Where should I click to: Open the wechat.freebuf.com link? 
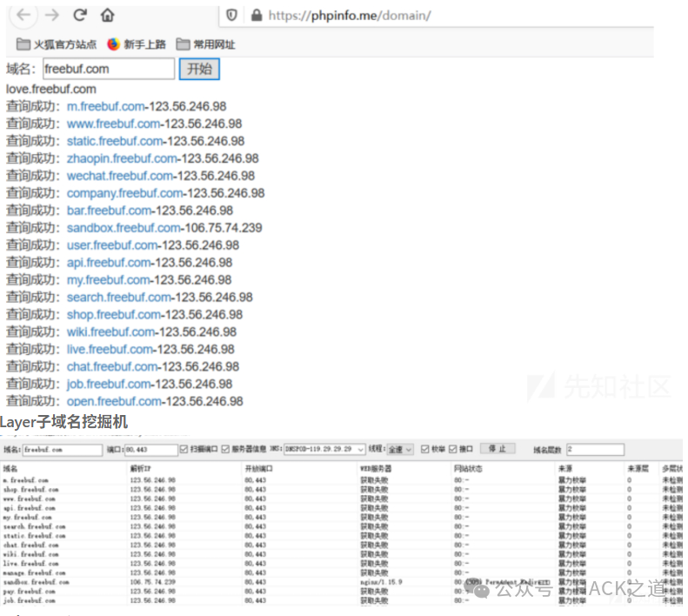coord(120,176)
